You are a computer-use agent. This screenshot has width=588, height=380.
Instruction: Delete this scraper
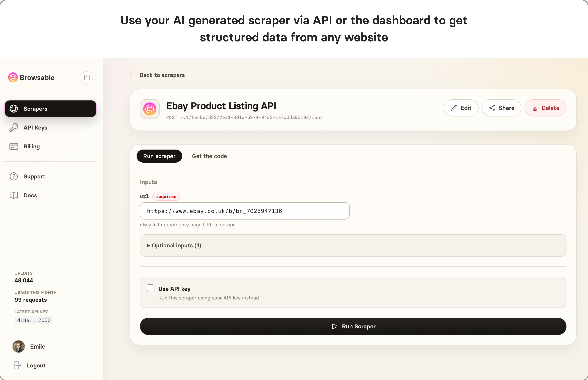tap(546, 108)
